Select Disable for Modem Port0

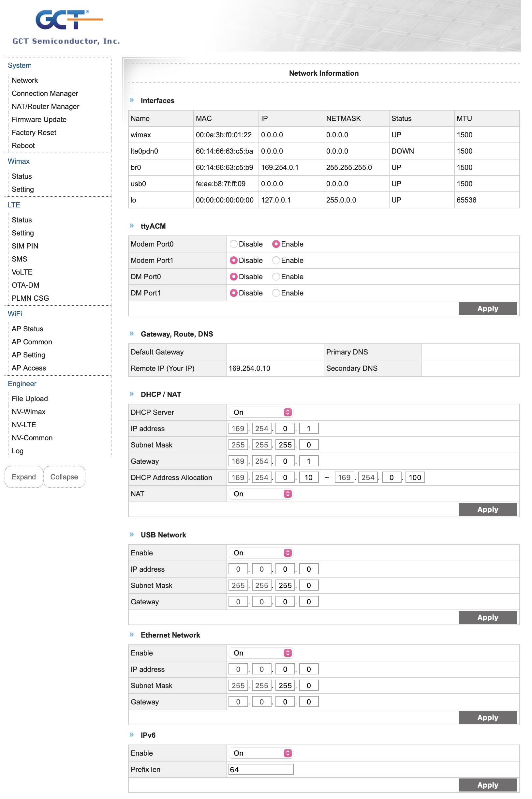(x=233, y=244)
